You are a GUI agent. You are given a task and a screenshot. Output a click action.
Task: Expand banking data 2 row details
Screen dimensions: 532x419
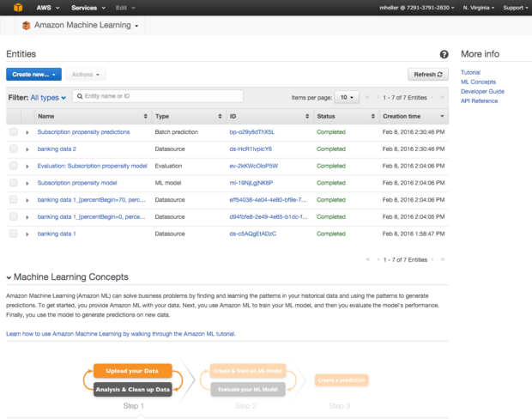[27, 149]
